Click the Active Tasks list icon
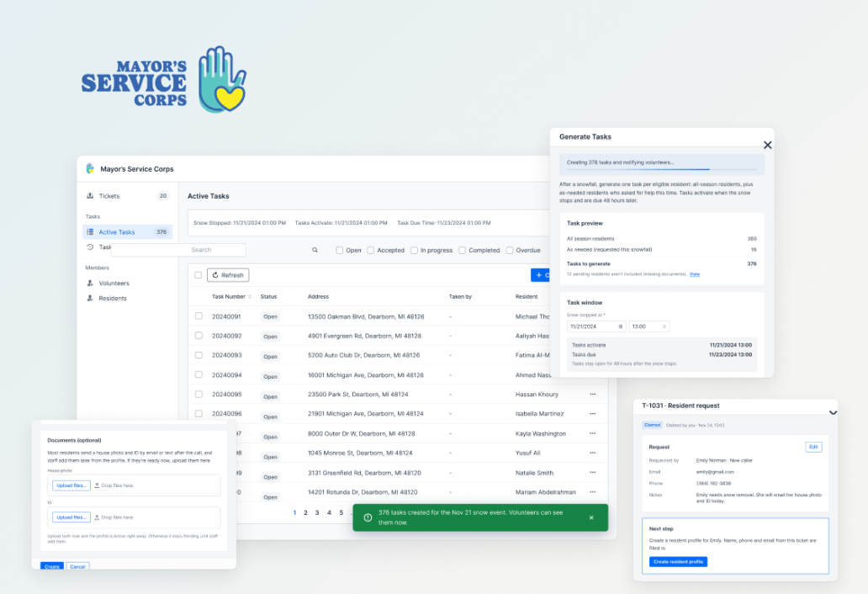 click(x=90, y=232)
